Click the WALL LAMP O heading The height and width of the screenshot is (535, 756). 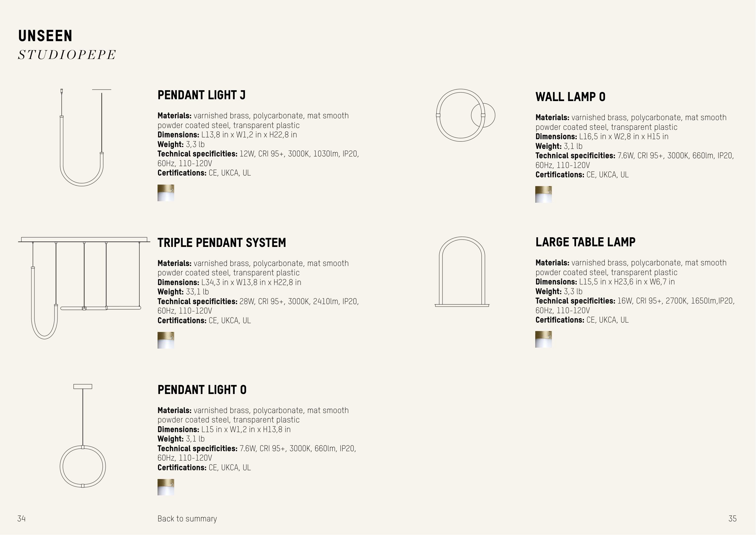(x=570, y=97)
